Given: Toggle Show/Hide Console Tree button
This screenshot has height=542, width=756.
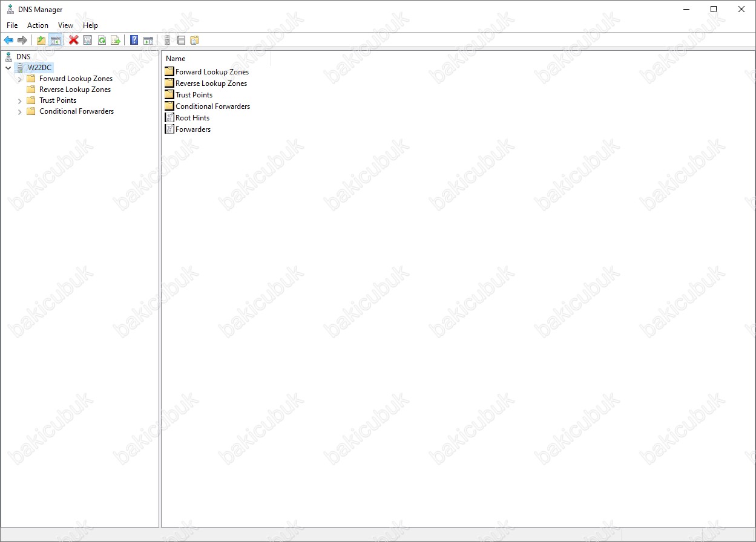Looking at the screenshot, I should [x=55, y=41].
